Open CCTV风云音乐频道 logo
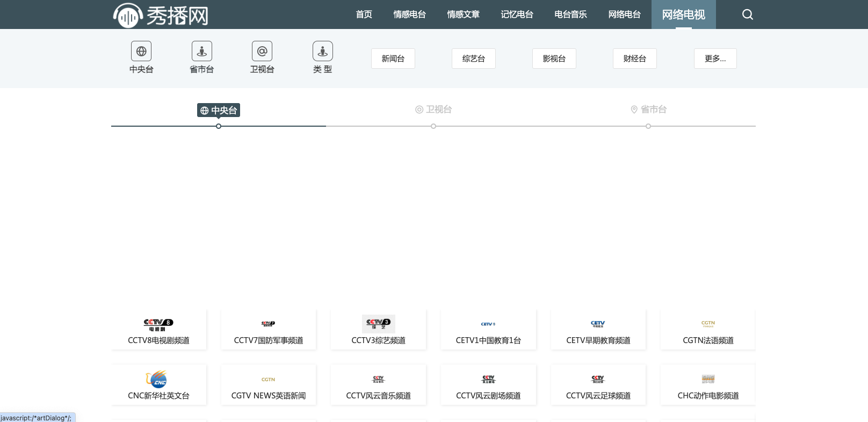Viewport: 868px width, 422px height. (x=379, y=379)
